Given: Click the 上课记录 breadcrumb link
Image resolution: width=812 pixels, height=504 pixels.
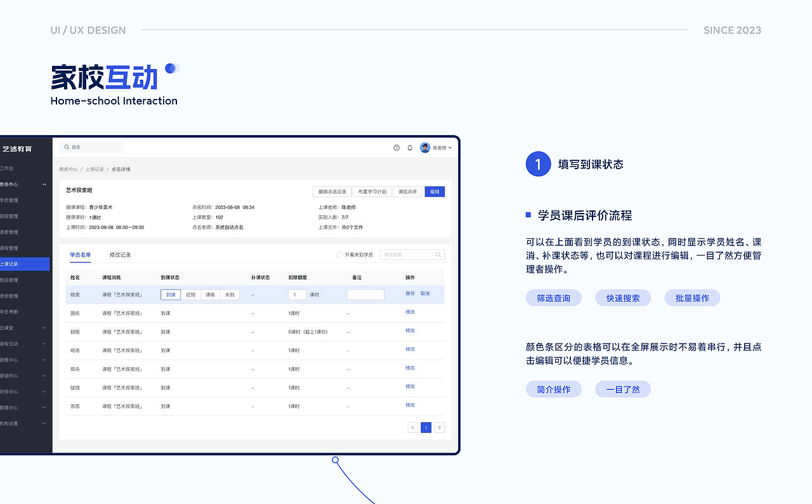Looking at the screenshot, I should [95, 169].
